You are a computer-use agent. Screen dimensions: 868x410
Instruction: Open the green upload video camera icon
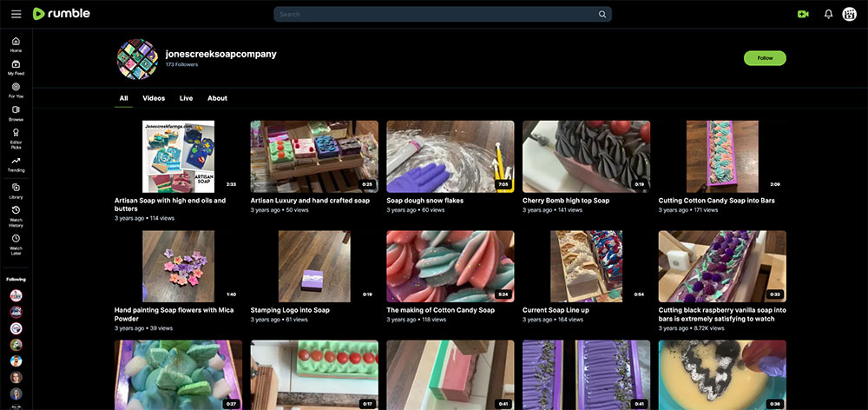pos(803,15)
